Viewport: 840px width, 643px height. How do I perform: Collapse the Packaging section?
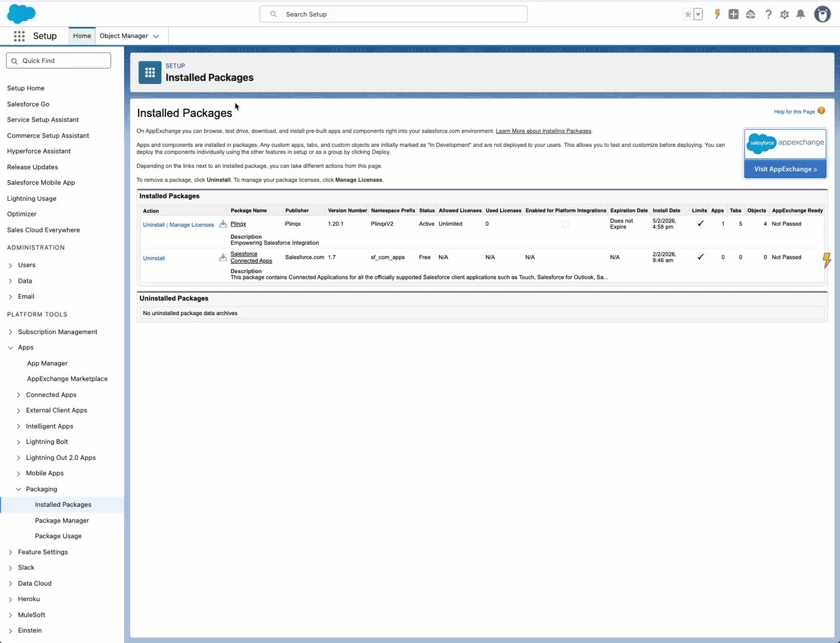click(18, 489)
